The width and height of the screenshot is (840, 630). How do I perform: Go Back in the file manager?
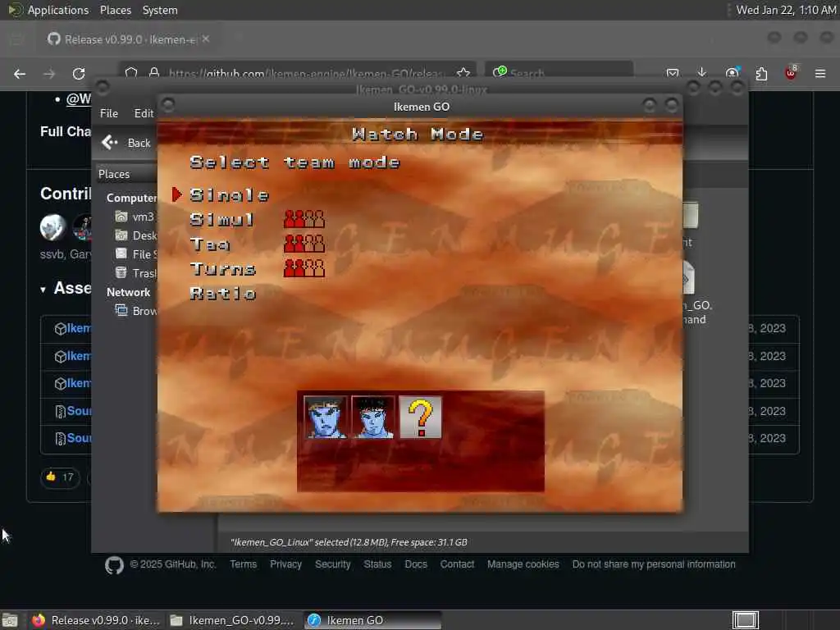126,143
